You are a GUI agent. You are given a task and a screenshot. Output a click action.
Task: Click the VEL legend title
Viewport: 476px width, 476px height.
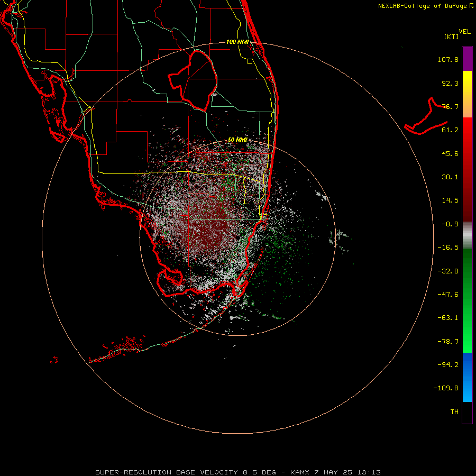[464, 32]
